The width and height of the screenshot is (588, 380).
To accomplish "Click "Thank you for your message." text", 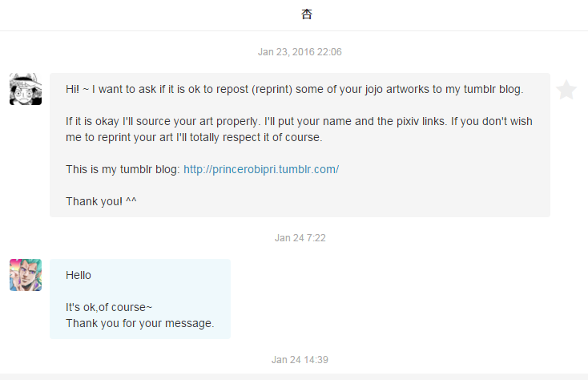I will 140,323.
